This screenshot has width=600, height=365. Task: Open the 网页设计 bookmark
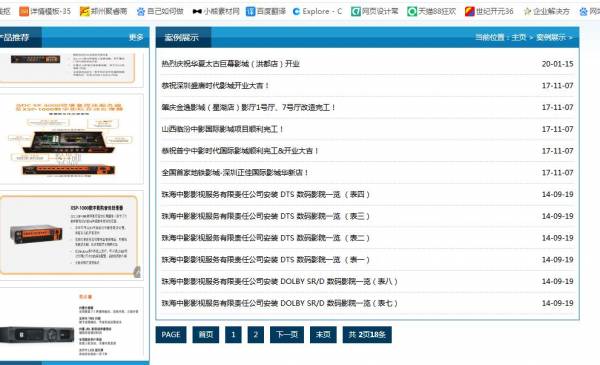click(375, 11)
